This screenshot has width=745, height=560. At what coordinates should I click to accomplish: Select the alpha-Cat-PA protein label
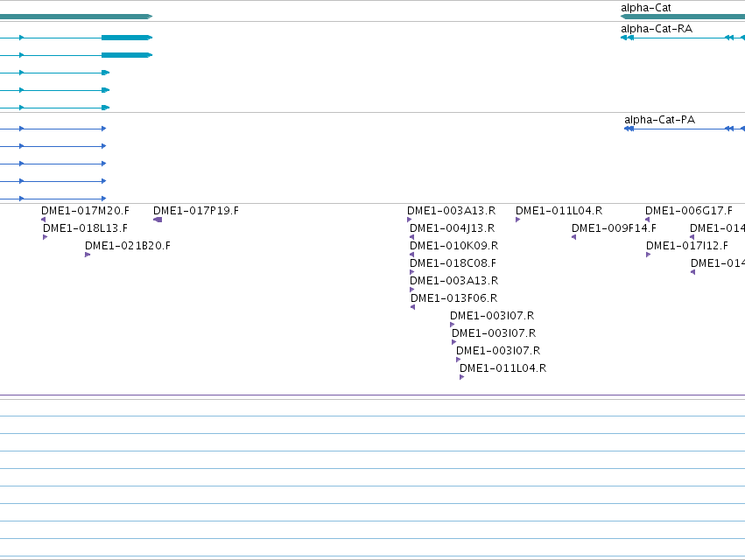point(659,120)
